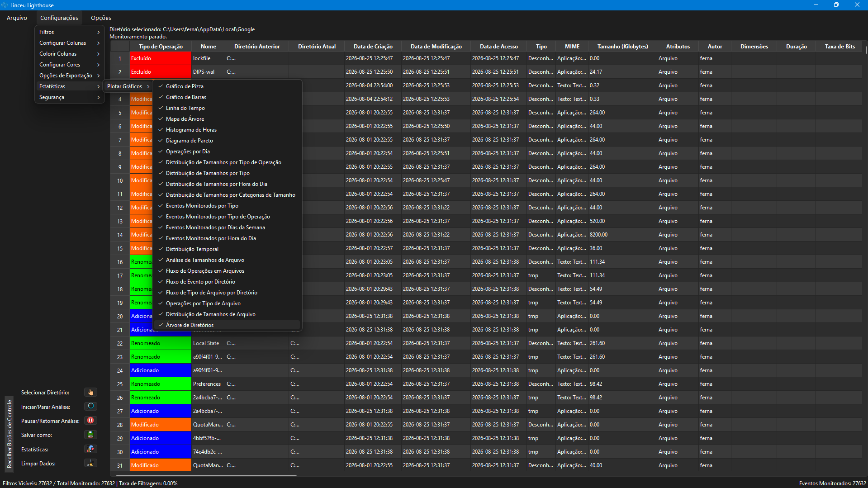The image size is (868, 488).
Task: Expand the Segurança submenu
Action: 70,97
